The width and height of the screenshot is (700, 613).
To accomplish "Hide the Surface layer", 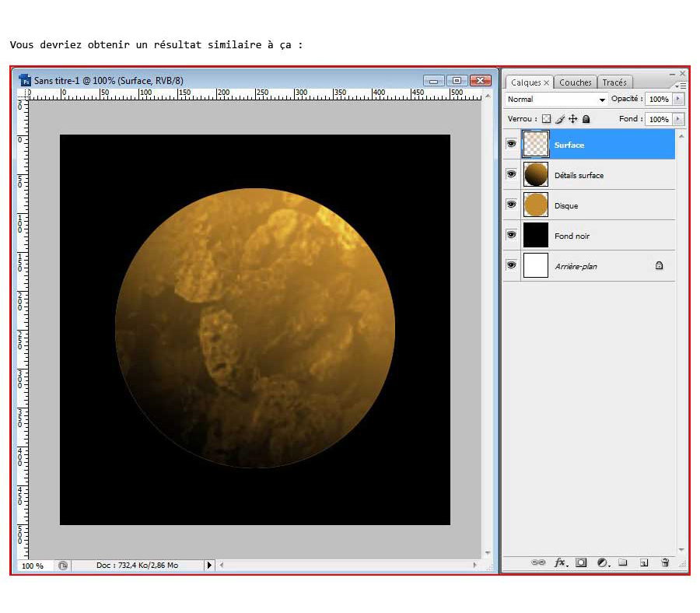I will pos(511,144).
